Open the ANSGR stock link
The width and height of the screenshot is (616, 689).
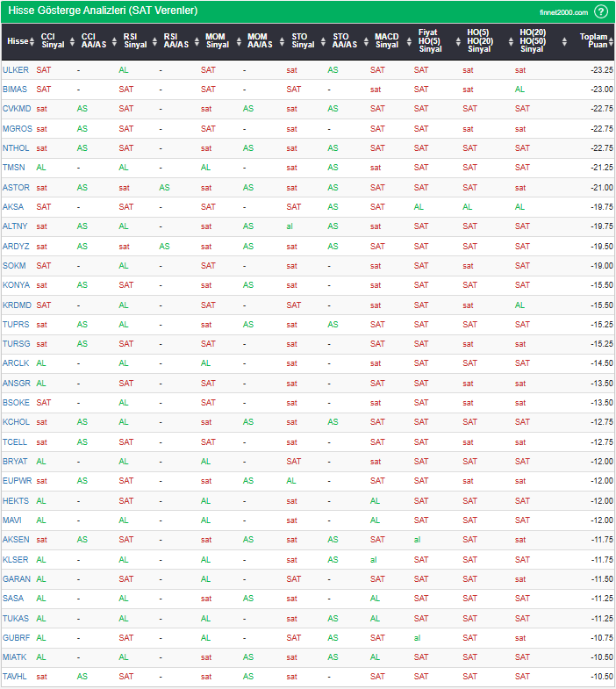17,384
